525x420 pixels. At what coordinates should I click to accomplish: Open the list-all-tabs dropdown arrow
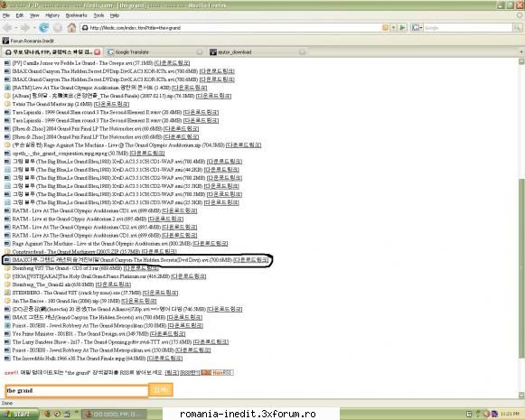(x=521, y=52)
